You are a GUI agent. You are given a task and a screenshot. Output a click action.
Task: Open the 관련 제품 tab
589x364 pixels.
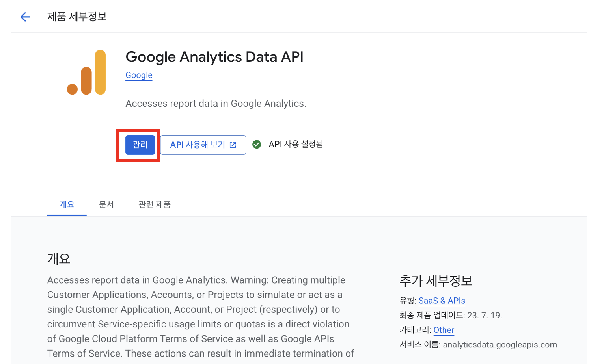[155, 204]
